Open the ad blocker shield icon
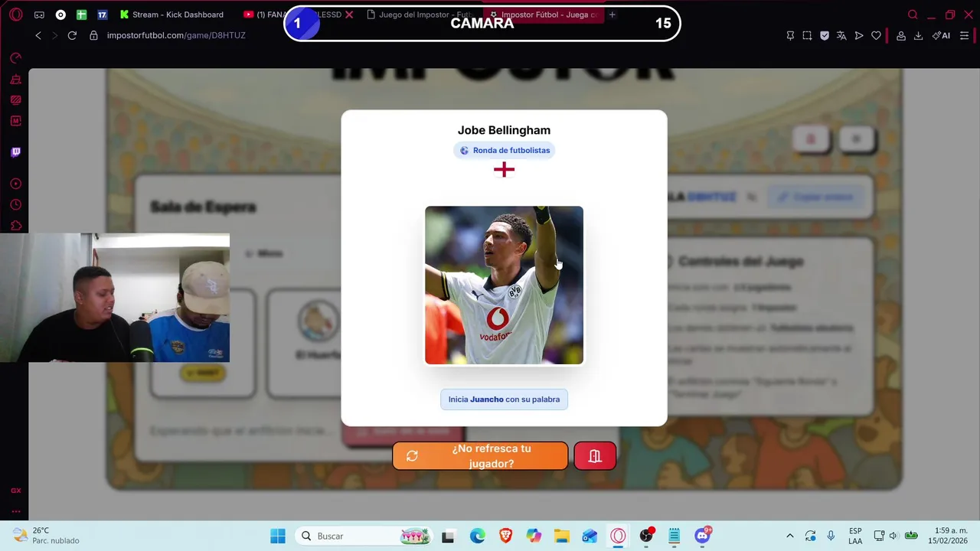 pyautogui.click(x=825, y=35)
